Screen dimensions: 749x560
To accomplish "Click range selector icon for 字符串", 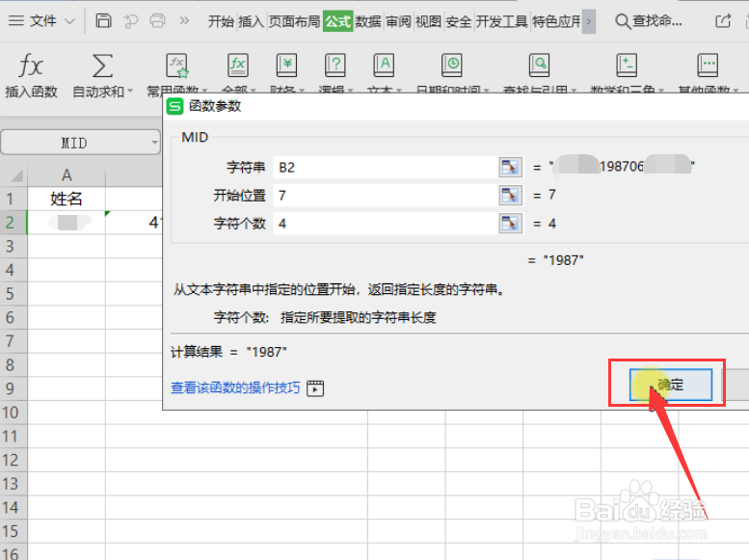I will [x=510, y=168].
